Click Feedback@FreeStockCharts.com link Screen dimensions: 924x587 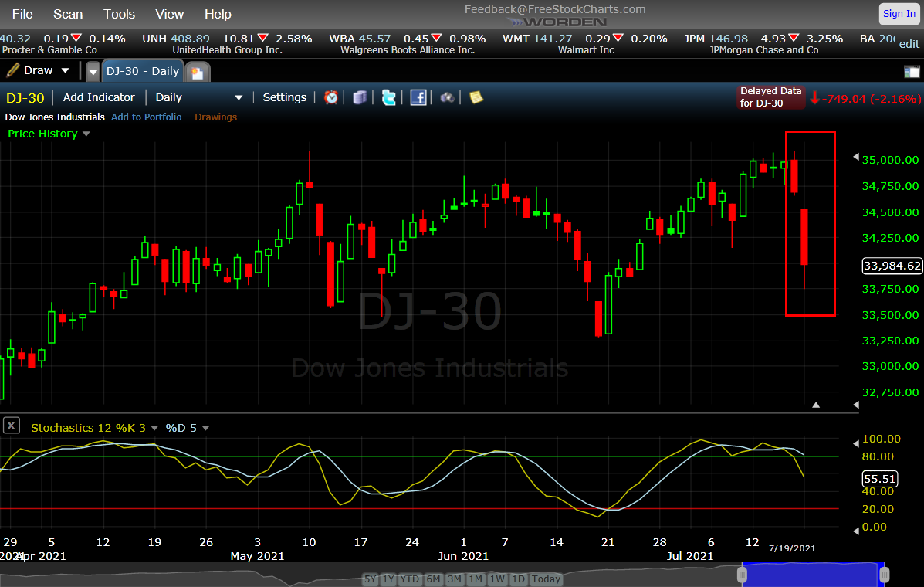point(555,8)
